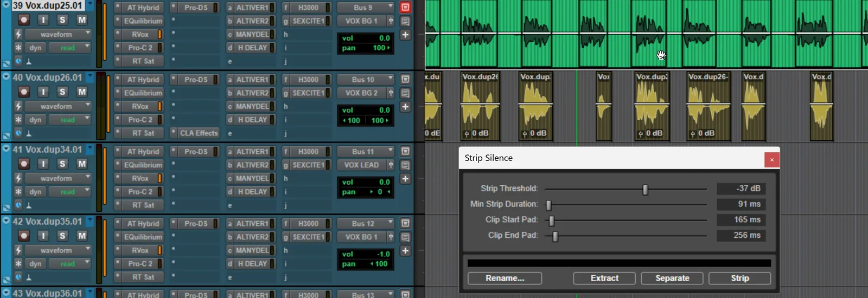Click the asterisk freeze icon on track 42
Image resolution: width=868 pixels, height=298 pixels.
(x=18, y=264)
